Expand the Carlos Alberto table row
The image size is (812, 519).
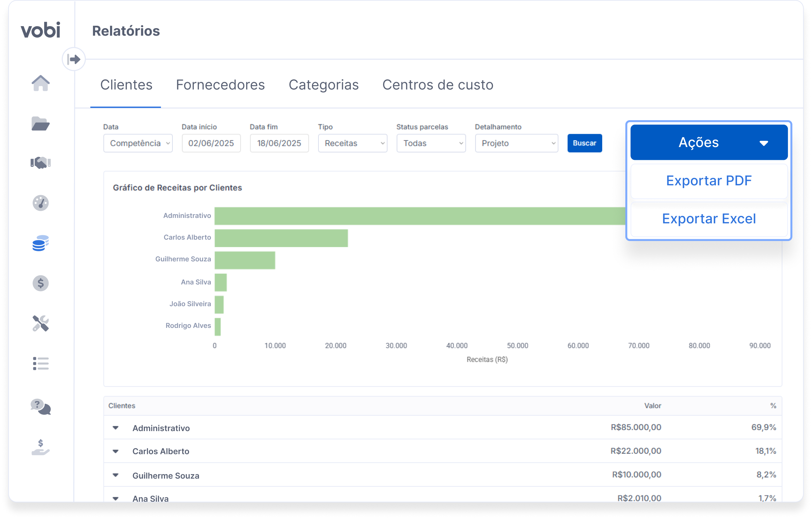coord(116,451)
